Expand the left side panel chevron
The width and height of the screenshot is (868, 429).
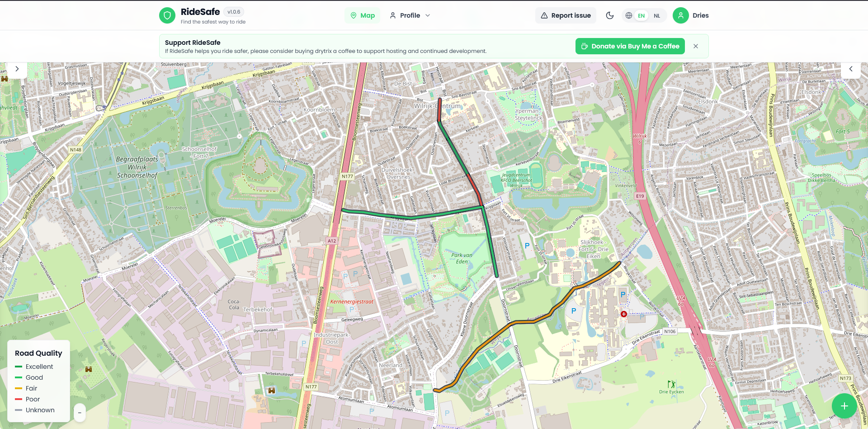click(x=17, y=69)
